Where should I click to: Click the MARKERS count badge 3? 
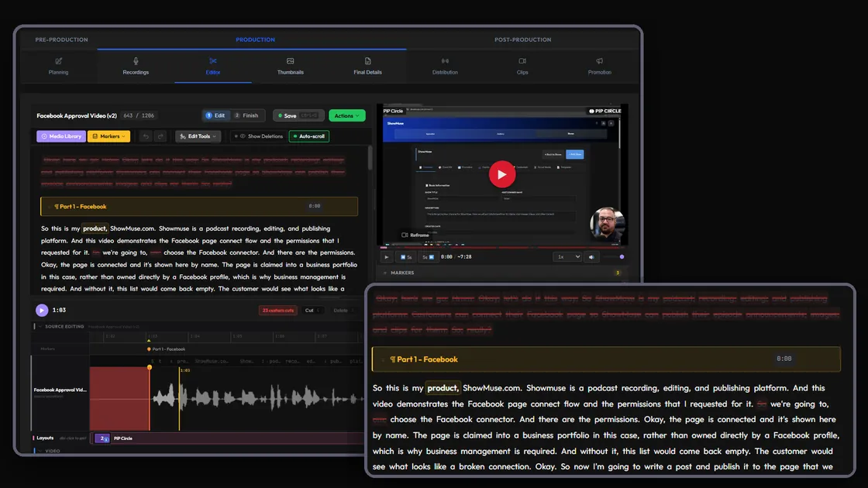(617, 273)
